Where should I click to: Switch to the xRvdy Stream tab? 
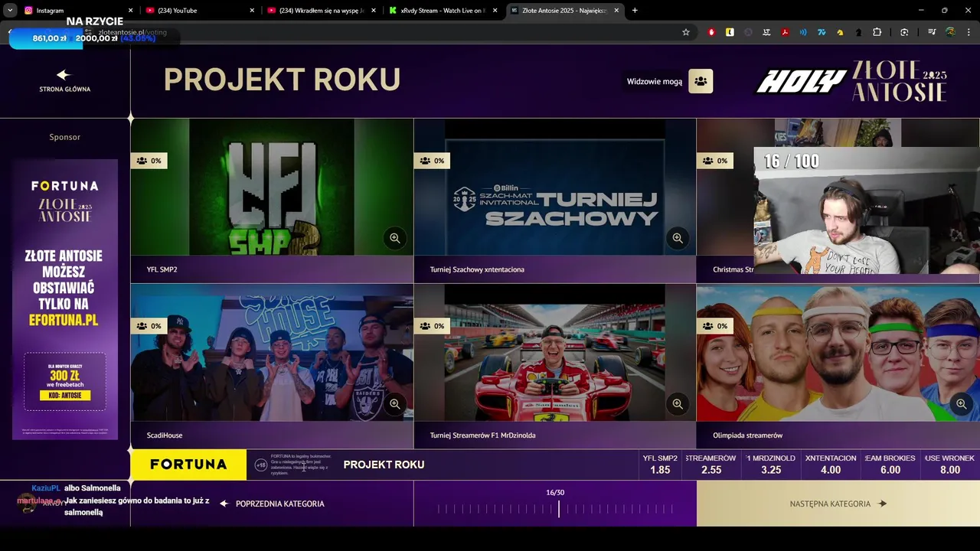pyautogui.click(x=443, y=10)
